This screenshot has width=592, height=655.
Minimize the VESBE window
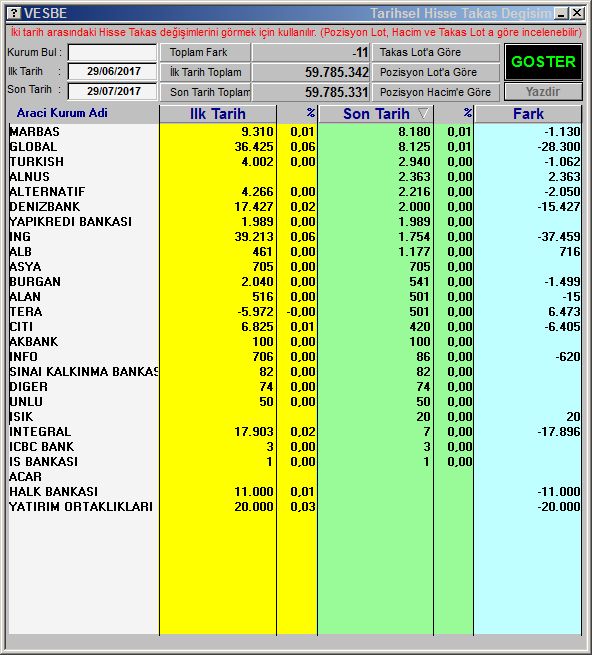coord(561,13)
